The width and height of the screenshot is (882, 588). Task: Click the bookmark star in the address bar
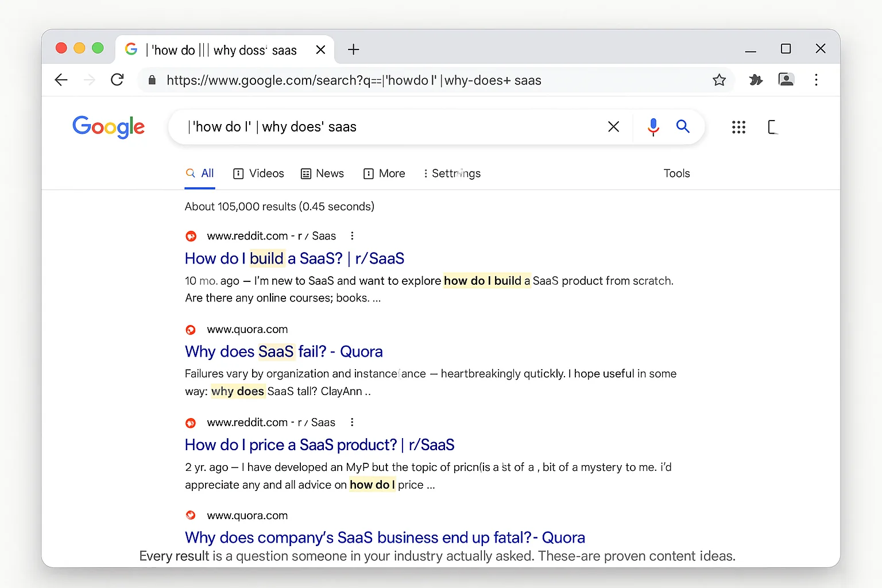tap(719, 80)
